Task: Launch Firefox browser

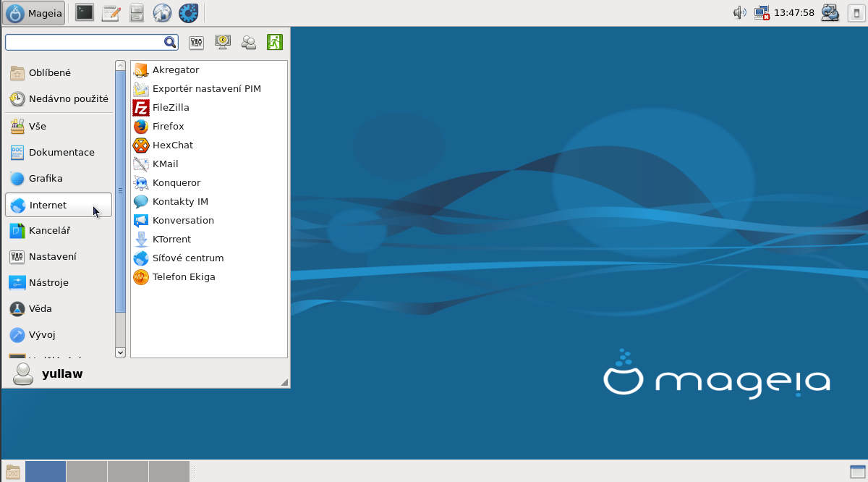Action: (209, 126)
